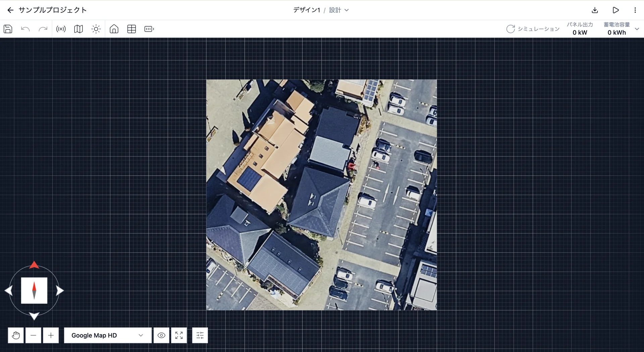Go back from サンプルプロジェクト
This screenshot has height=352, width=644.
[10, 10]
